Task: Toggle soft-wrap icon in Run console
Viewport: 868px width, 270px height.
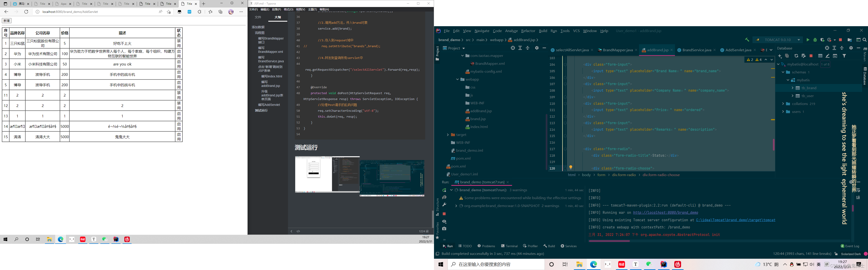Action: [x=858, y=190]
